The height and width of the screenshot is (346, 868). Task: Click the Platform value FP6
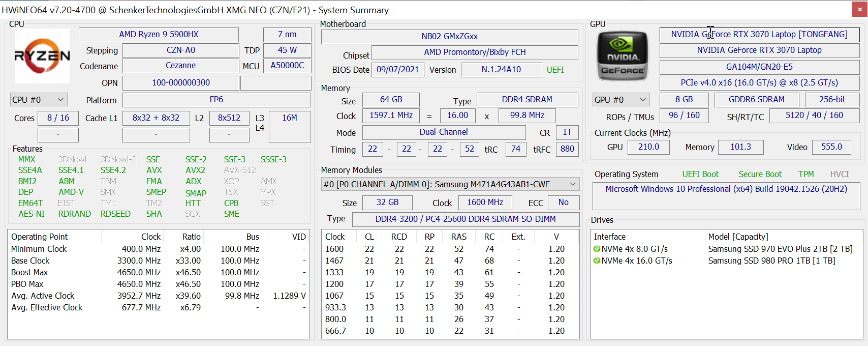click(216, 100)
